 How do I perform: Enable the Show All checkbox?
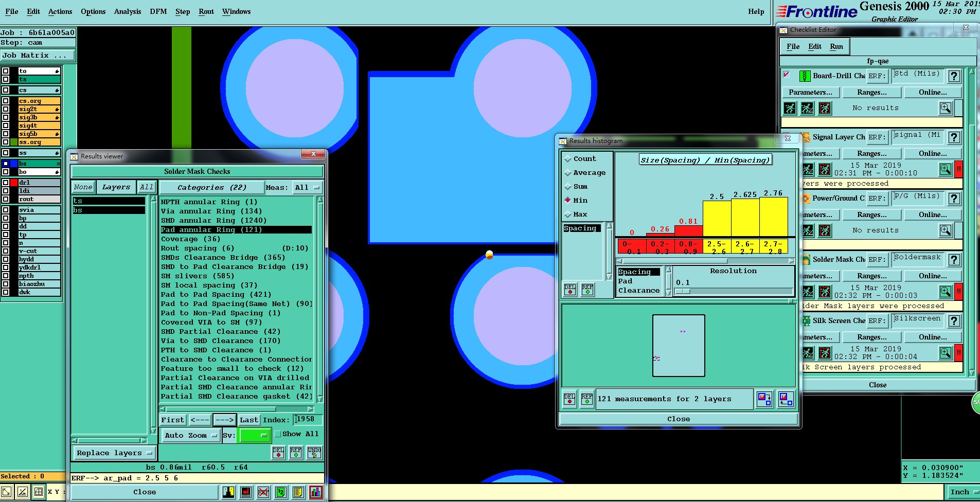coord(278,434)
